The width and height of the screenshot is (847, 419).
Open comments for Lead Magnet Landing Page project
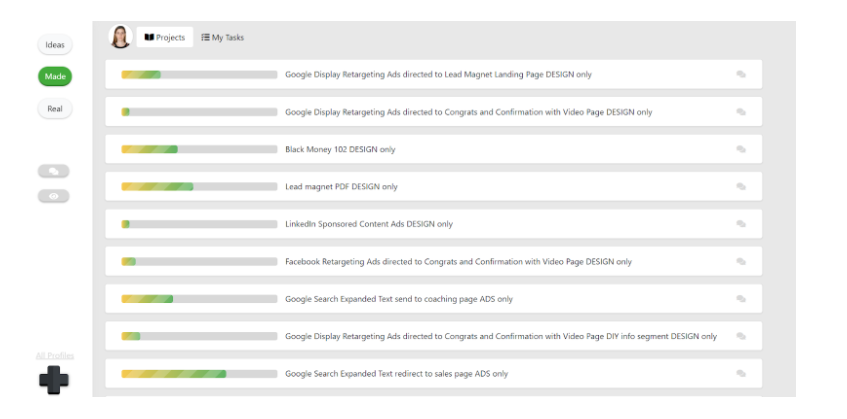coord(741,75)
